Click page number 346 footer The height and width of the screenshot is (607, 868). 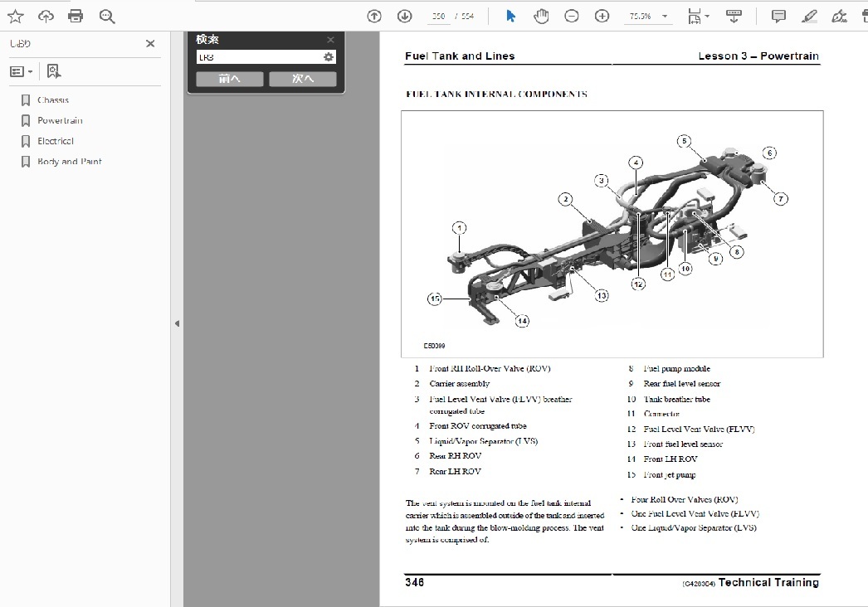click(415, 582)
